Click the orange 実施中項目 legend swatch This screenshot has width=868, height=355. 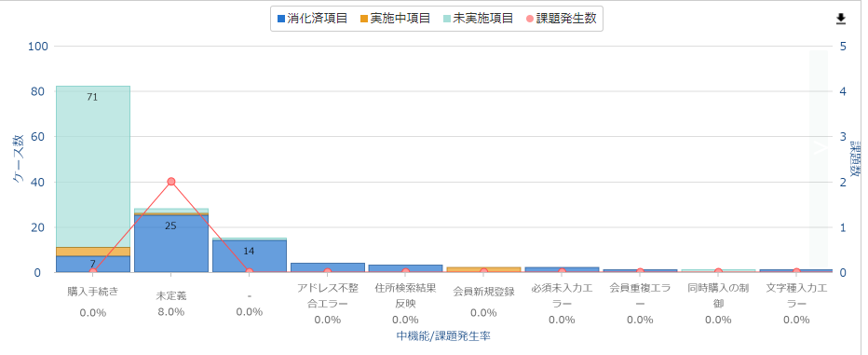pos(364,19)
